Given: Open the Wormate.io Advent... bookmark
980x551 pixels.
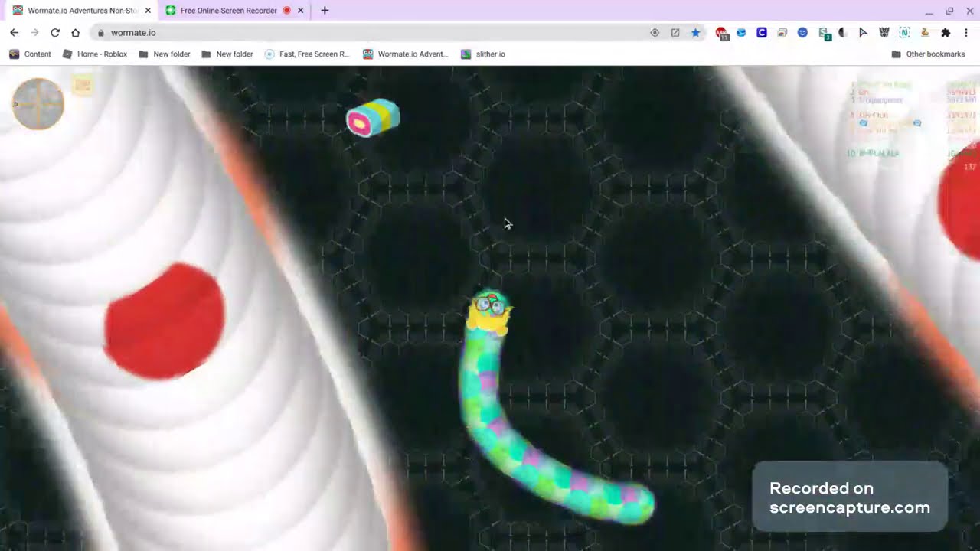Looking at the screenshot, I should 406,54.
